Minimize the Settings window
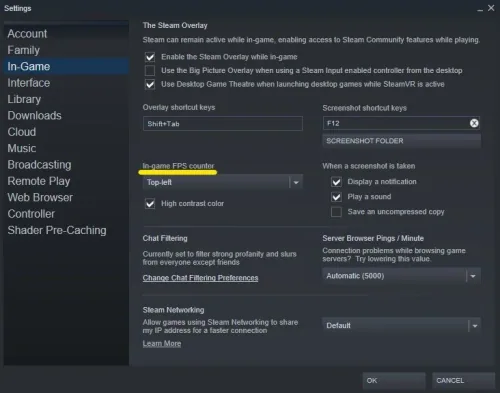Viewport: 500px width, 393px height. pos(480,9)
